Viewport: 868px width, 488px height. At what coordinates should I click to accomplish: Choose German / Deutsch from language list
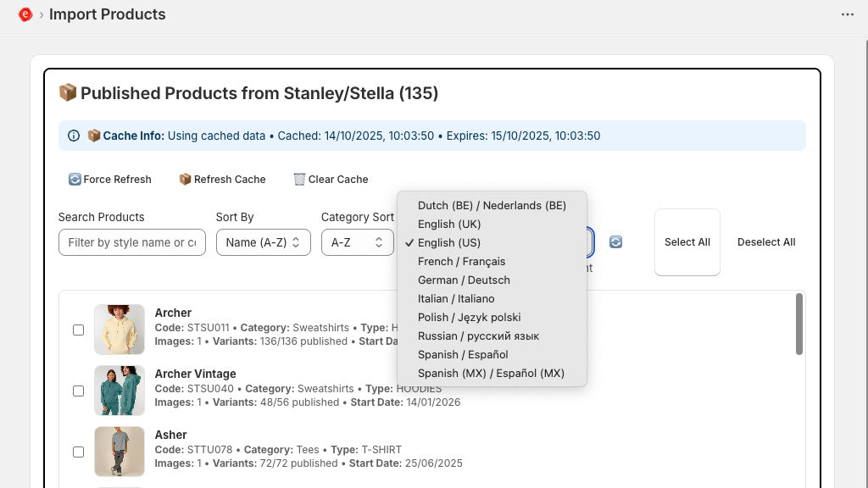point(464,280)
